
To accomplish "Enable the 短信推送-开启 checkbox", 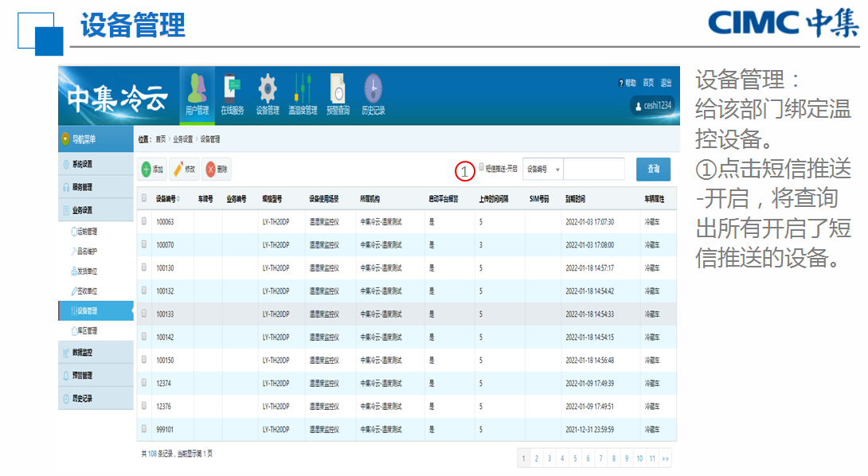I will pos(481,166).
